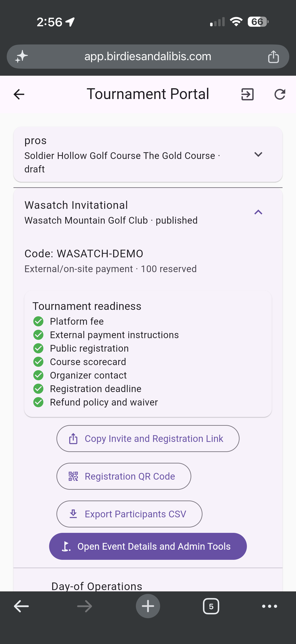Copy Invite and Registration Link
Viewport: 296px width, 644px height.
click(x=148, y=439)
